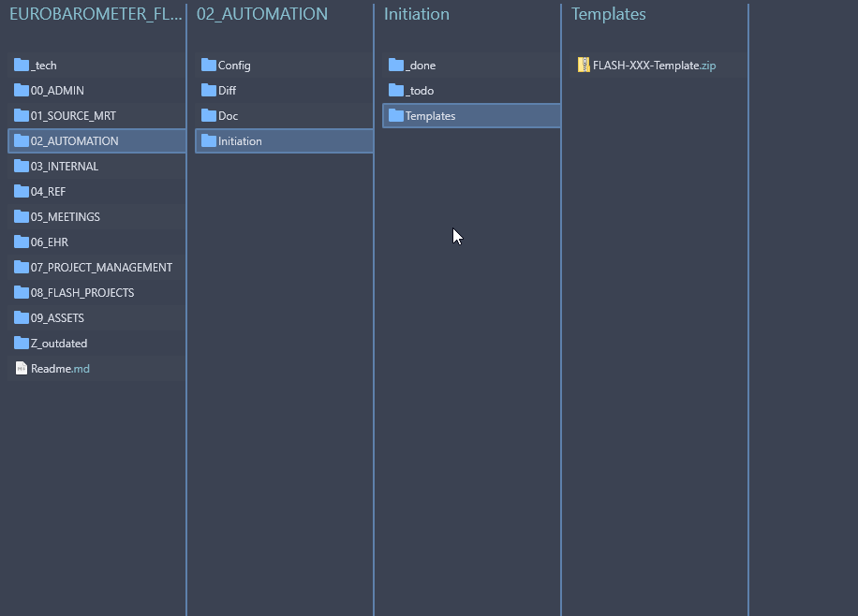Click the folder icon beside 07_PROJECT_MANAGEMENT
858x616 pixels.
pos(22,267)
